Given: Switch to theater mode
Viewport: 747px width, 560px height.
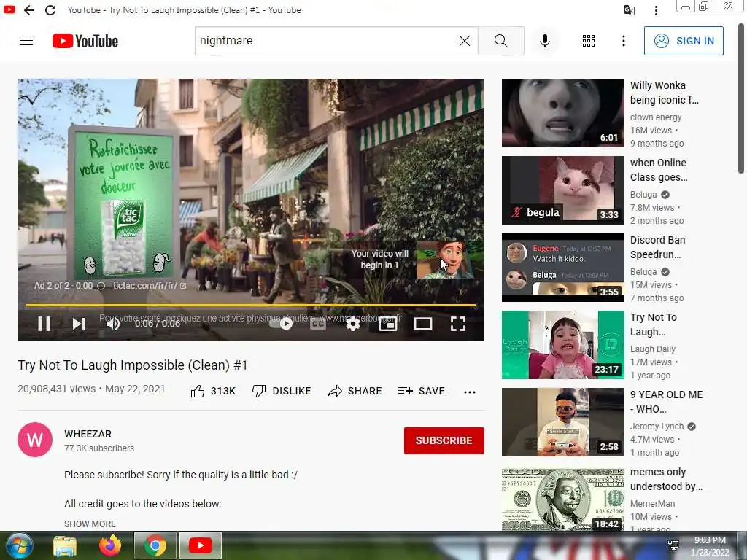Looking at the screenshot, I should coord(423,324).
